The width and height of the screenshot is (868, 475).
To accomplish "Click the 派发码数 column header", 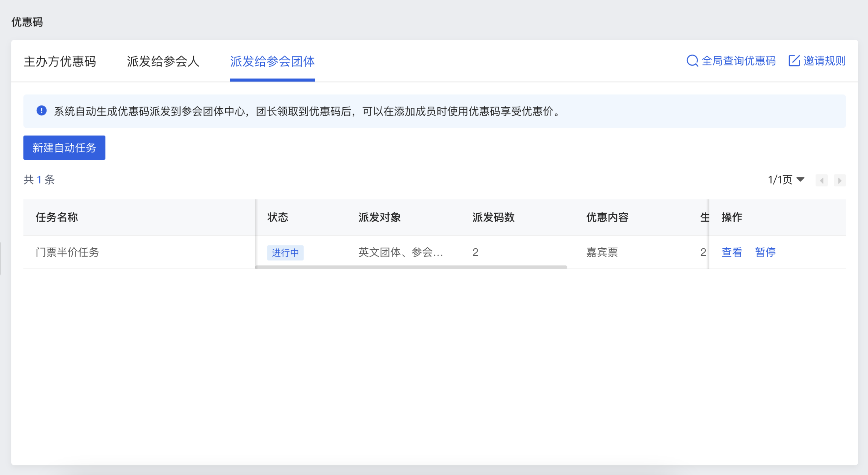I will tap(493, 217).
